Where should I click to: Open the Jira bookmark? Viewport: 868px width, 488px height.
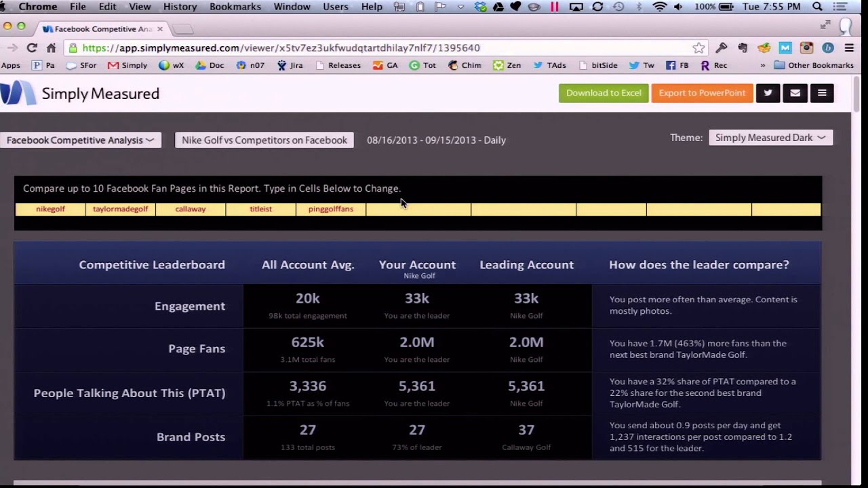click(x=290, y=66)
